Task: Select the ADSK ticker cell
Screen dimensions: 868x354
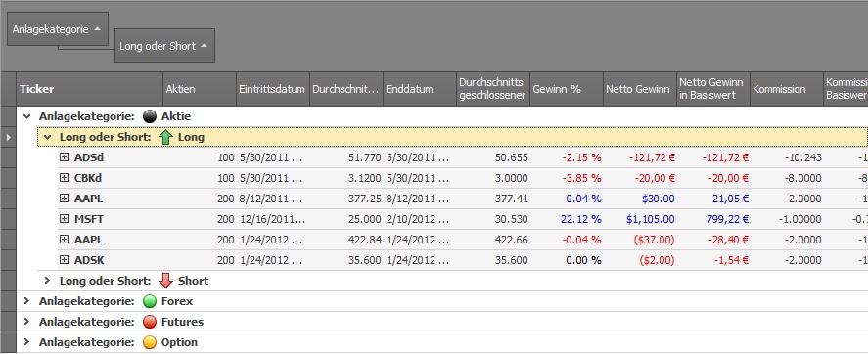Action: 89,260
